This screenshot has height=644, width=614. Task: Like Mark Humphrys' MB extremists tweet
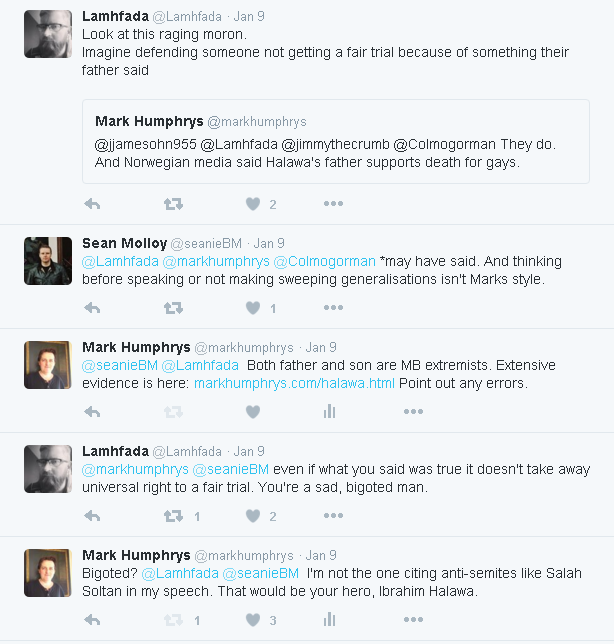253,412
